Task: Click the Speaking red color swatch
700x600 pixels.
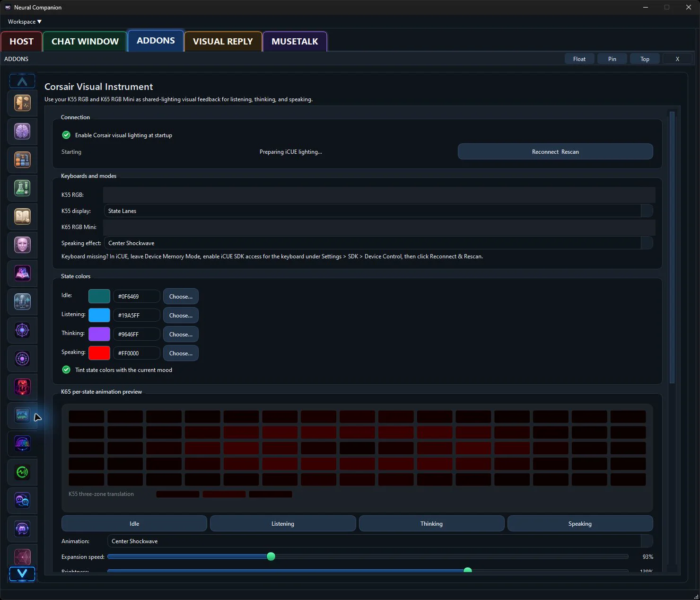Action: click(99, 353)
